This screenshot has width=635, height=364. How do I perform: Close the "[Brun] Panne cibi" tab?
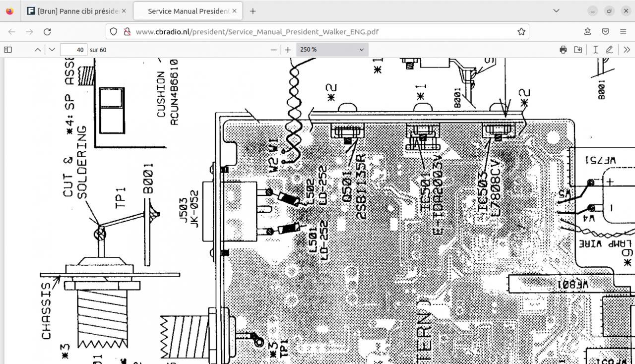(x=124, y=11)
